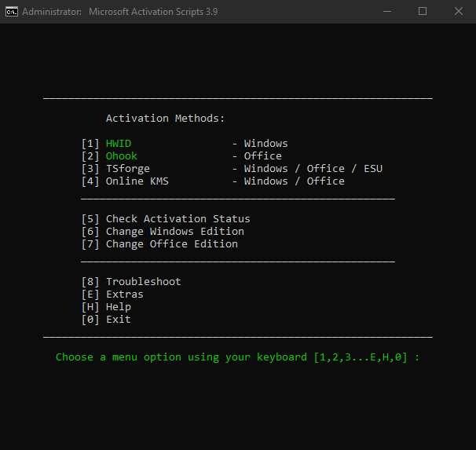
Task: Click the Help menu entry
Action: (x=119, y=307)
